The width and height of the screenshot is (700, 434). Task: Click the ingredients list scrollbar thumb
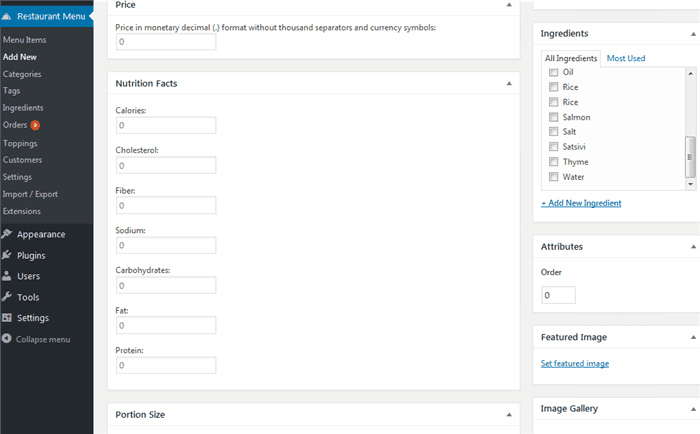click(x=690, y=155)
